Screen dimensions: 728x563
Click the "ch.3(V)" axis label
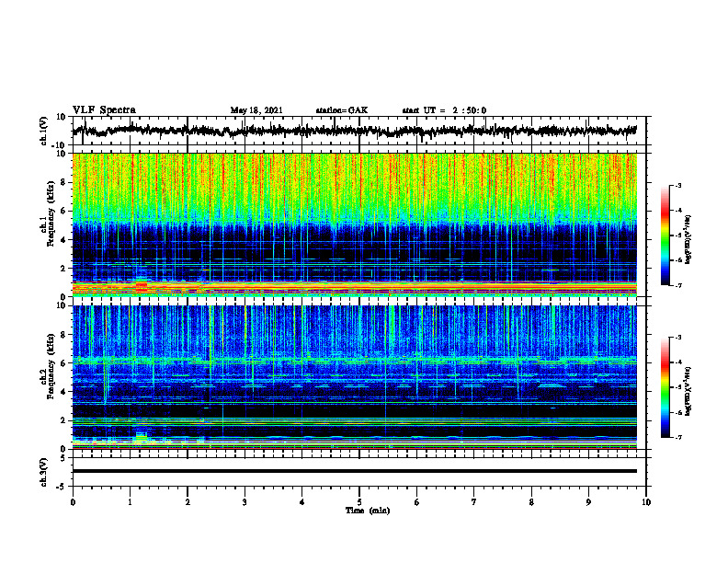(x=44, y=472)
